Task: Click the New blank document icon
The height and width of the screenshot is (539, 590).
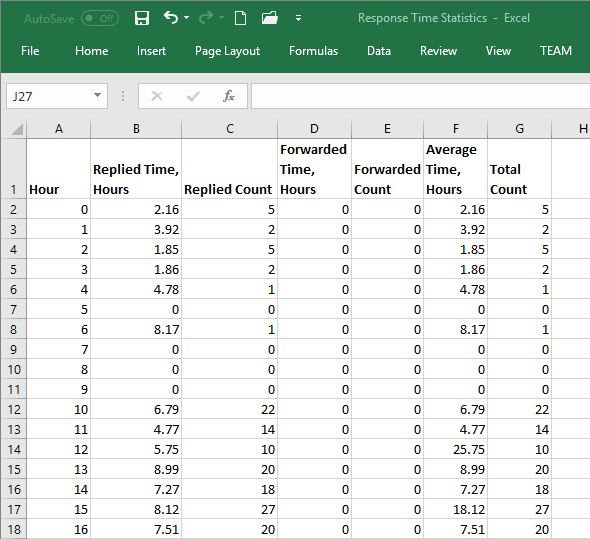Action: [240, 18]
